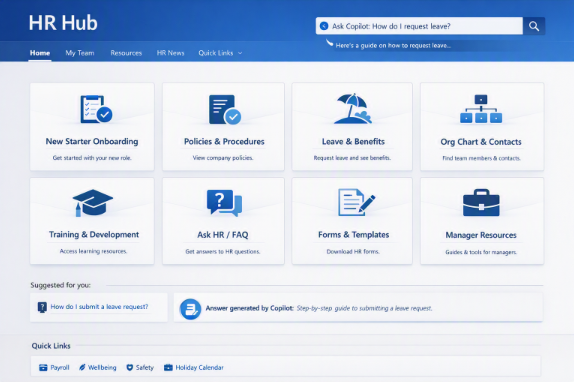The width and height of the screenshot is (574, 382).
Task: Open Training & Development title link
Action: click(94, 235)
